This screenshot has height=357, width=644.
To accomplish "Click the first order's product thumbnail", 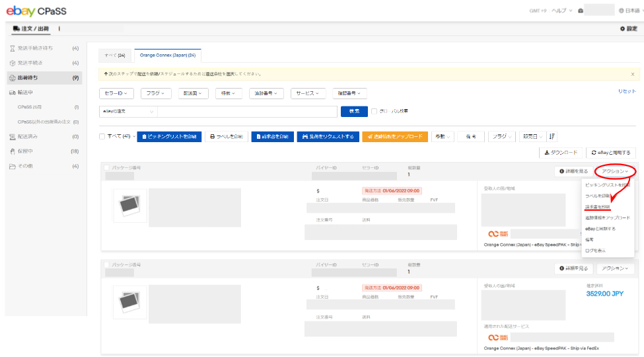I will (130, 206).
